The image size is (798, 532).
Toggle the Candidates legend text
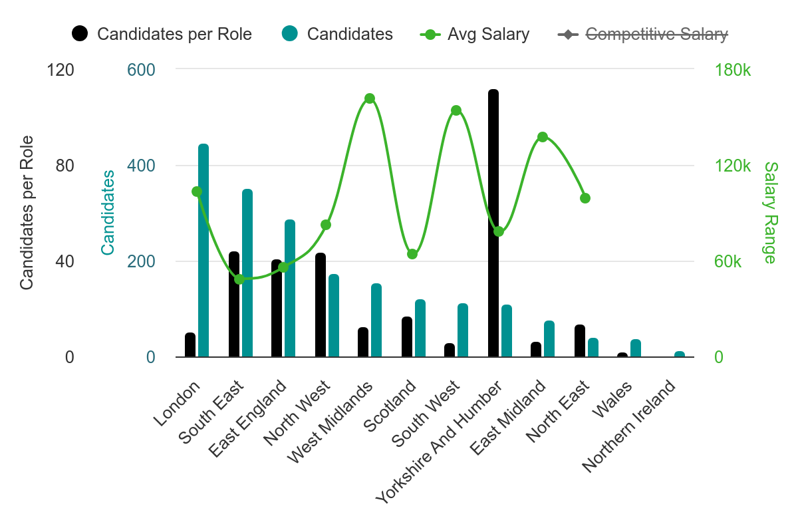tap(350, 34)
